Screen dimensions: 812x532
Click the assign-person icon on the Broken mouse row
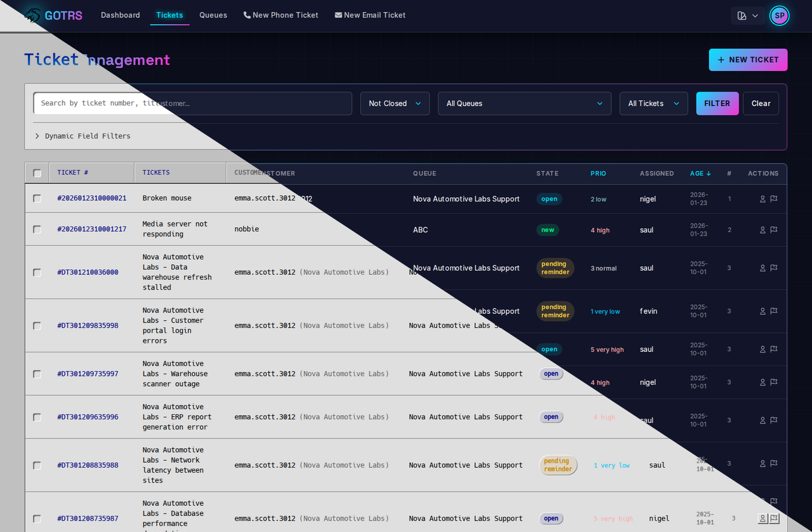[x=763, y=199]
